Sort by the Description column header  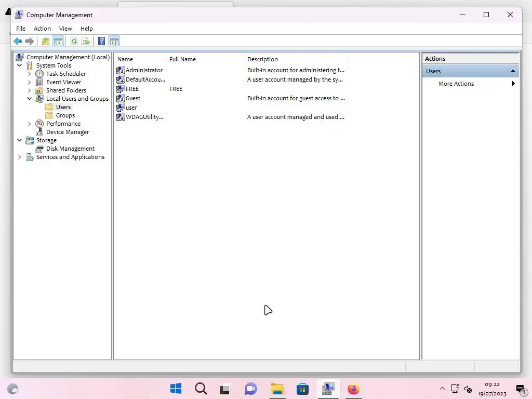(296, 59)
